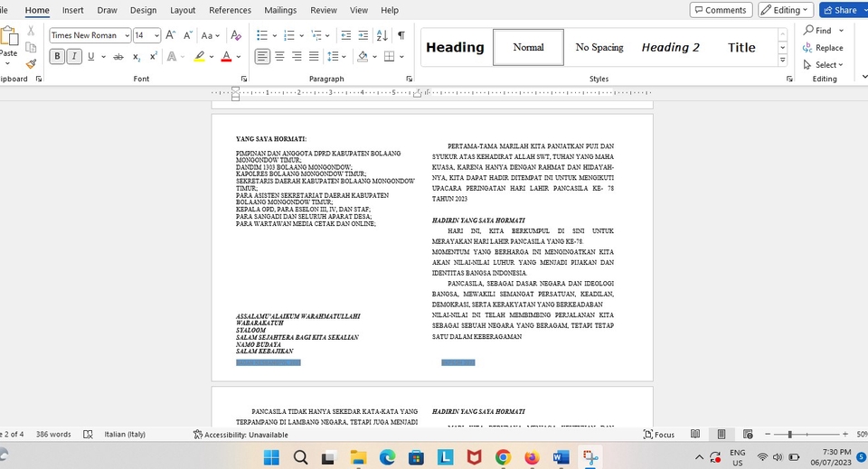Click the Shading paint bucket icon
The width and height of the screenshot is (868, 469).
(x=363, y=56)
